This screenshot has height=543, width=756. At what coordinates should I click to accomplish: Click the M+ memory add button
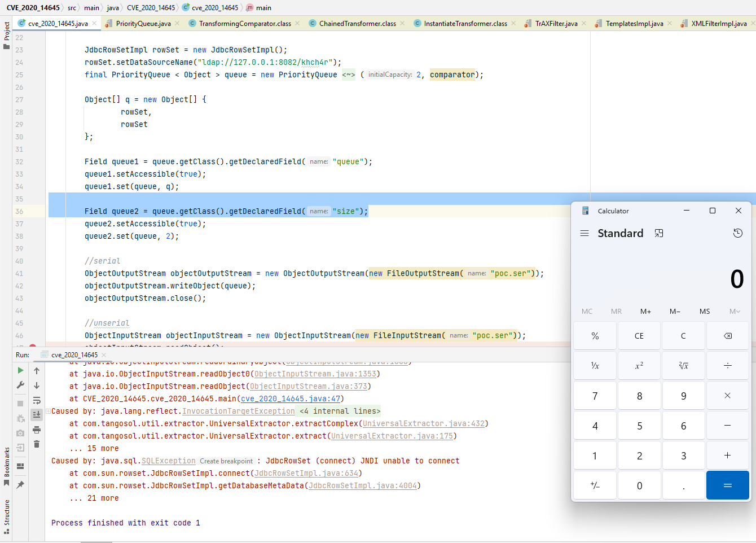tap(645, 312)
